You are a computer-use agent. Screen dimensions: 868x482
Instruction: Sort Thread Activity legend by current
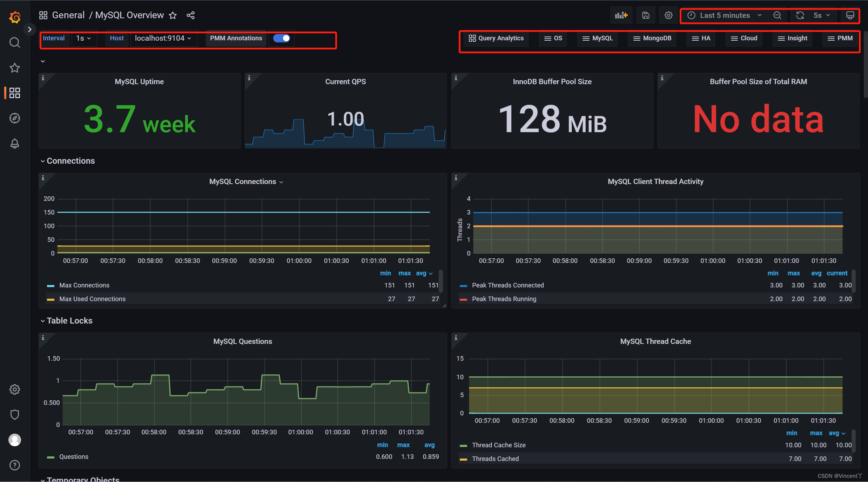point(837,273)
